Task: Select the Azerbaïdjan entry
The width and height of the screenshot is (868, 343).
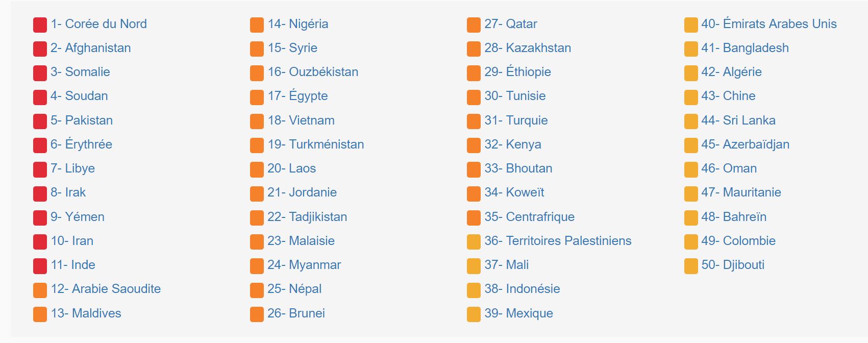Action: click(x=745, y=144)
